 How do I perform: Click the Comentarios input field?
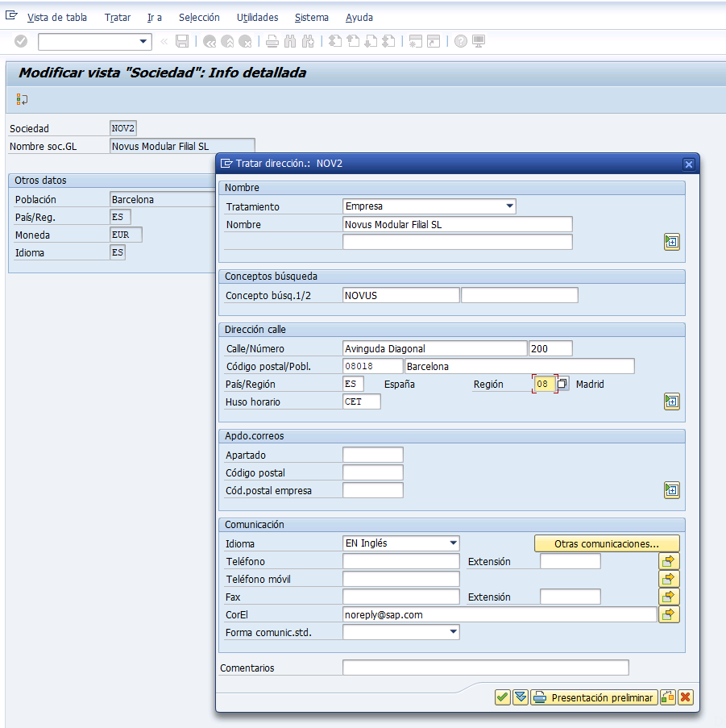pos(486,668)
